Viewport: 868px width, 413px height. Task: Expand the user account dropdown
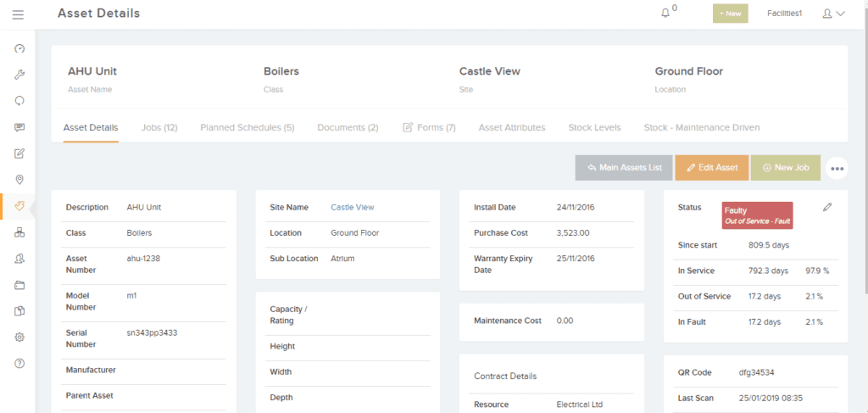833,14
